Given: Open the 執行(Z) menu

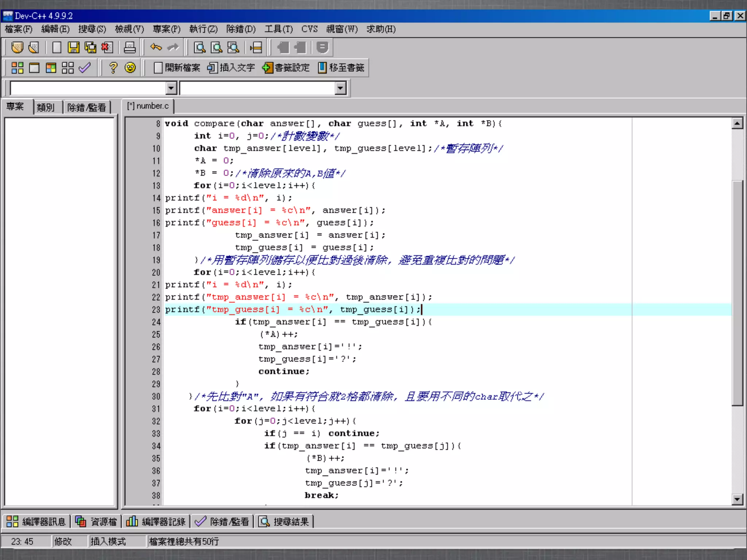Looking at the screenshot, I should (203, 29).
